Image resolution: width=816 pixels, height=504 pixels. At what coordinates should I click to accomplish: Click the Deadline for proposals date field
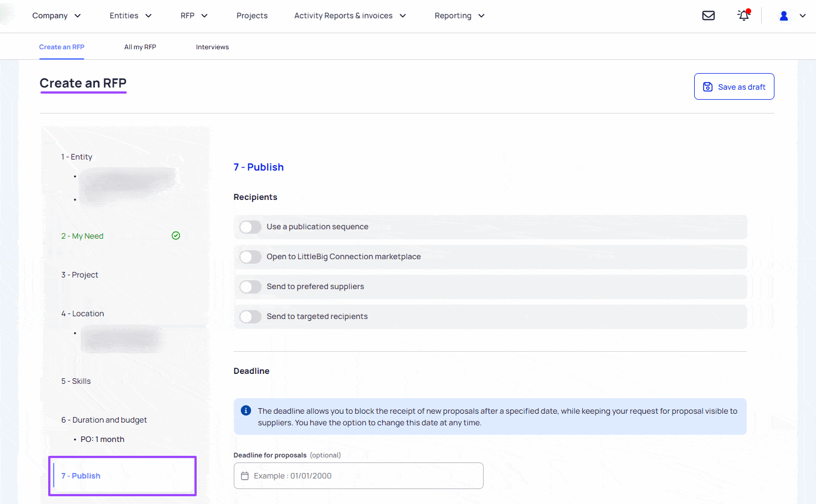click(358, 476)
